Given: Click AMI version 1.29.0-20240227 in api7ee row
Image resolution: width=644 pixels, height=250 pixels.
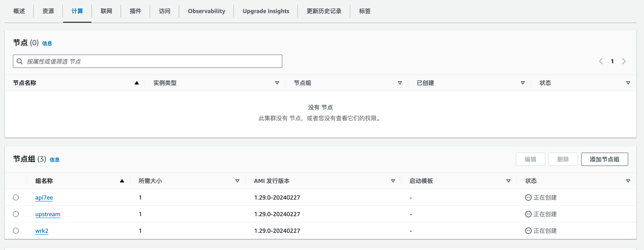Looking at the screenshot, I should click(277, 197).
